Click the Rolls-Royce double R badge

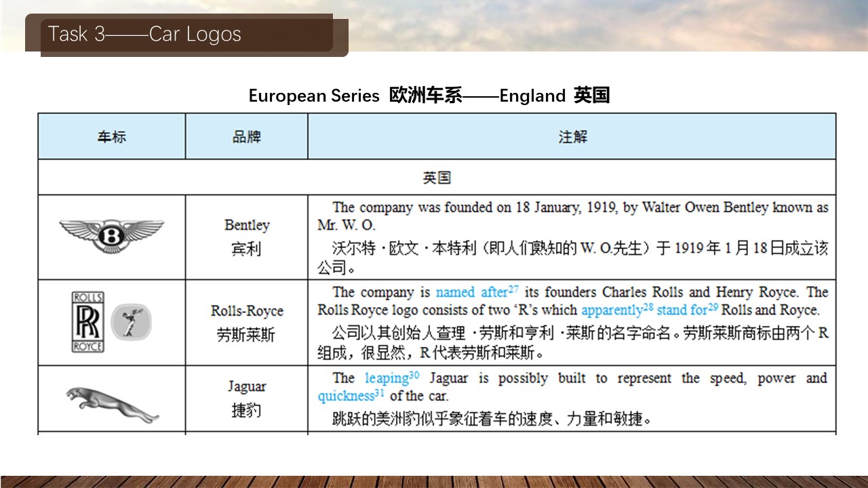(x=88, y=323)
